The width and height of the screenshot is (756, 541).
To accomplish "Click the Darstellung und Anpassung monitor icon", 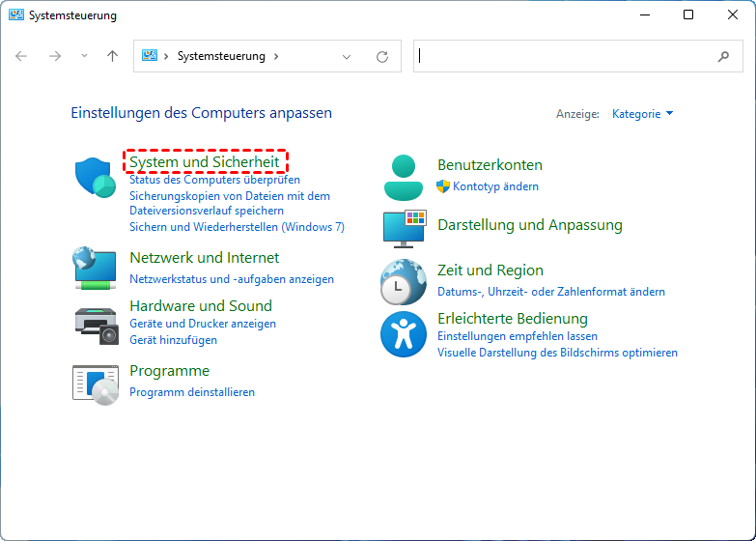I will coord(405,228).
